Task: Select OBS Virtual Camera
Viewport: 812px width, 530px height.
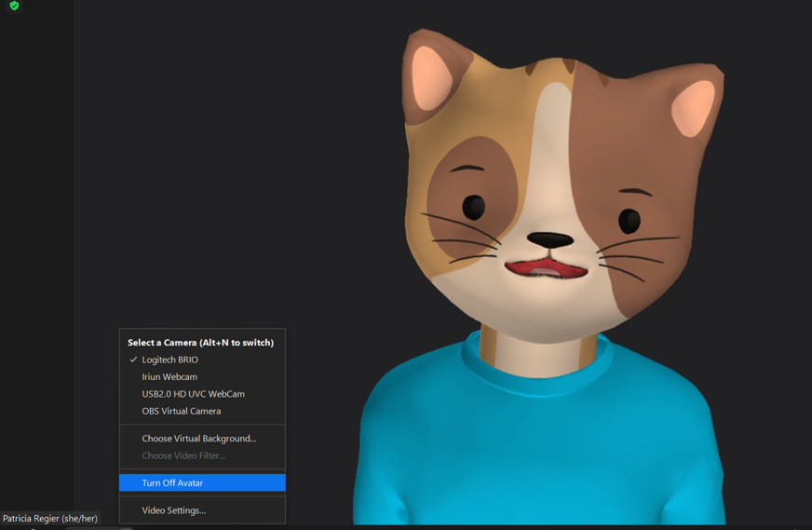Action: (x=181, y=411)
